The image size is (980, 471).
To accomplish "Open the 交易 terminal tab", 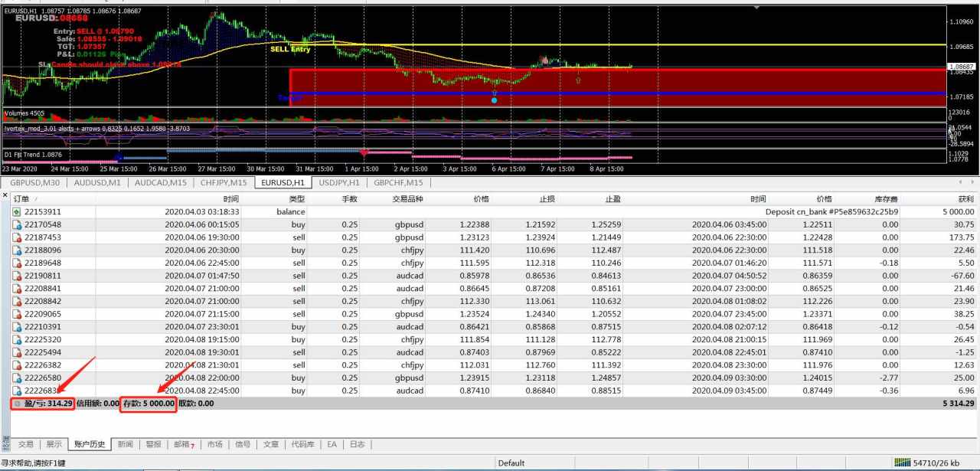I will point(26,444).
